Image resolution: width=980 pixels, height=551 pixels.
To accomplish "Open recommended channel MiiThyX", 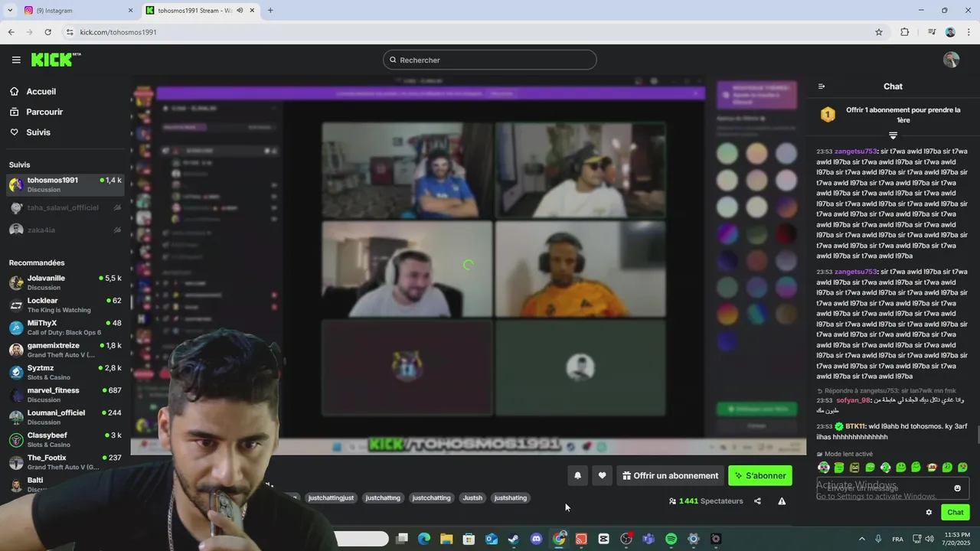I will coord(65,327).
